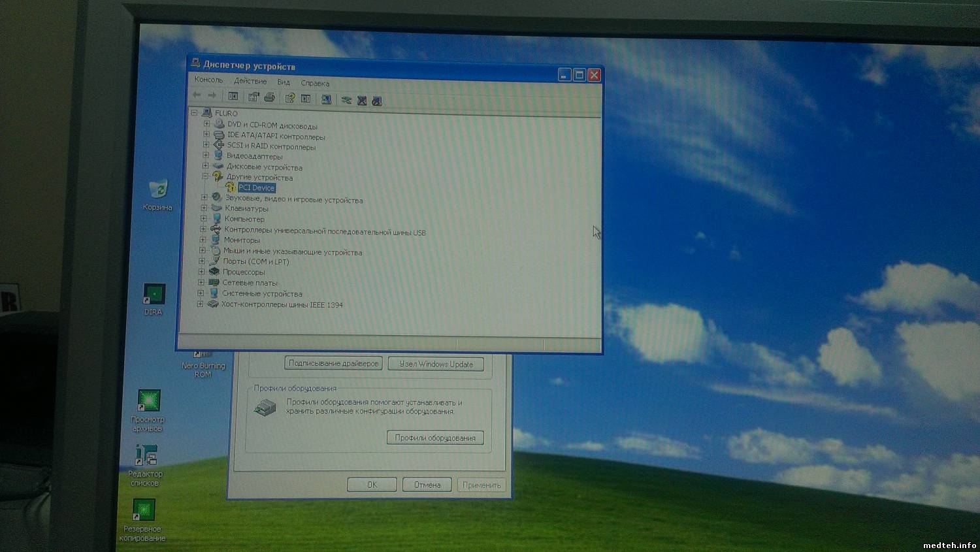Click Show/Hide console tree toolbar icon
This screenshot has height=552, width=980.
(x=233, y=97)
